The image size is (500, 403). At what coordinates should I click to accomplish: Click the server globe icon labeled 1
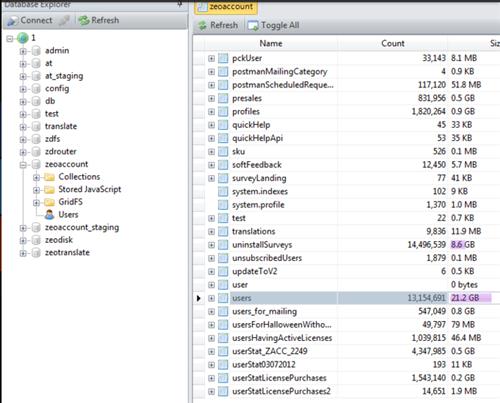click(23, 38)
